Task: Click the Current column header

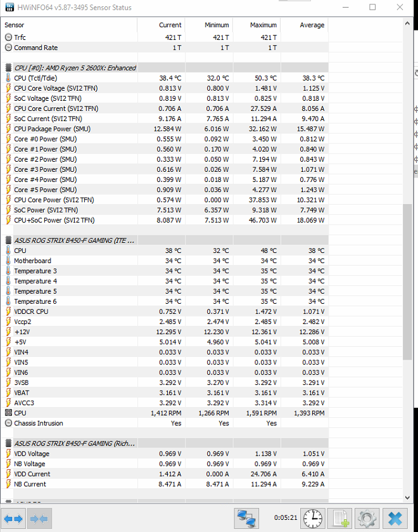Action: coord(161,25)
